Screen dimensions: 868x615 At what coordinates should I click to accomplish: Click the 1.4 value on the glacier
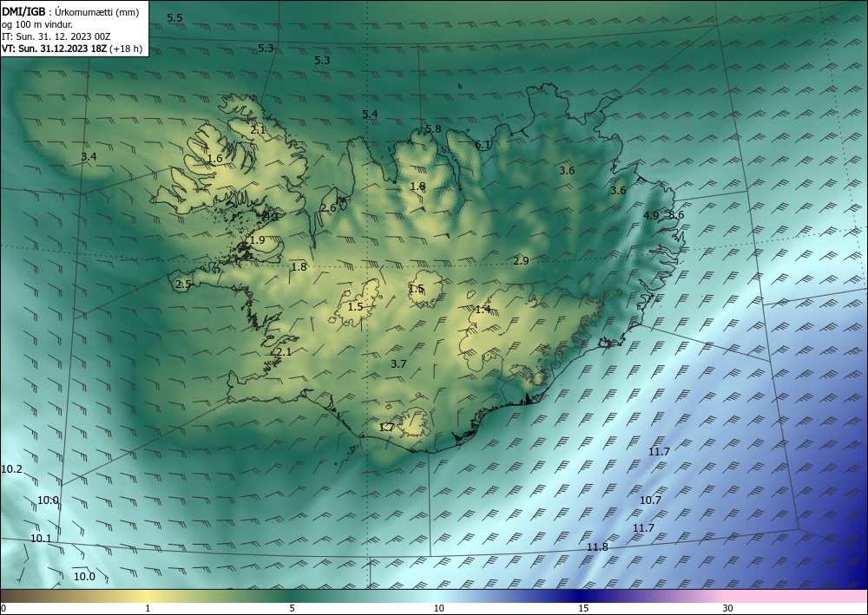pos(483,309)
